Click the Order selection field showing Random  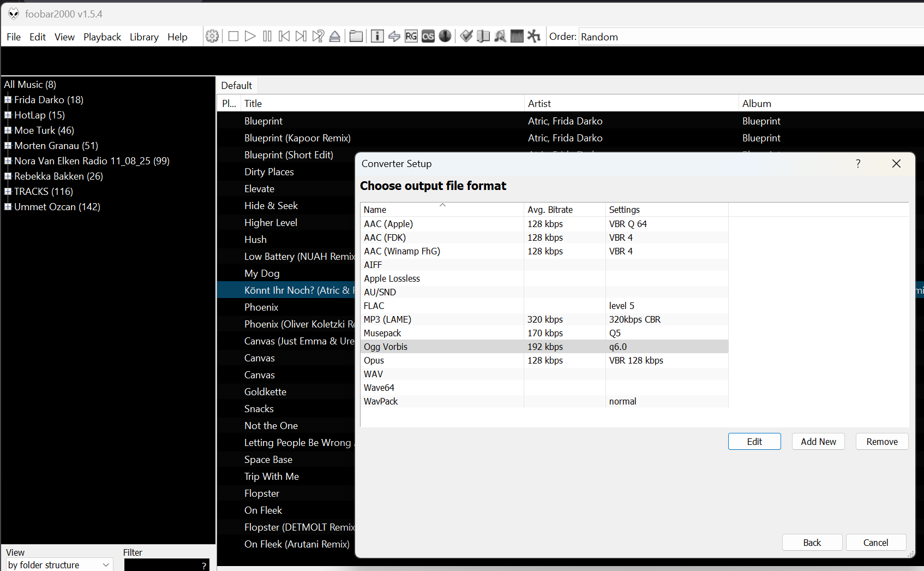[x=751, y=37]
